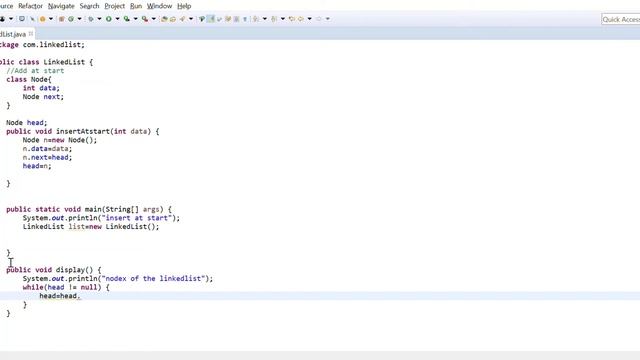Click 'LinkedList list=new LinkedList();' line

point(91,227)
